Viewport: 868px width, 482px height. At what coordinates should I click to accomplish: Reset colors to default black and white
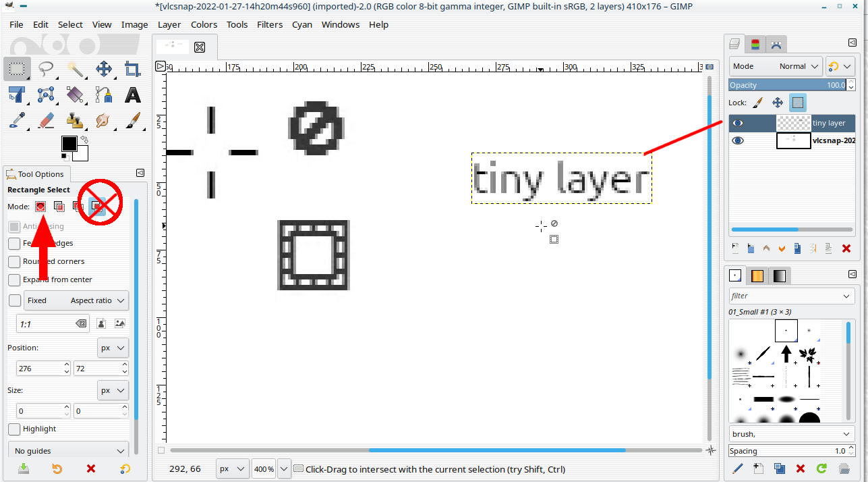[x=65, y=157]
